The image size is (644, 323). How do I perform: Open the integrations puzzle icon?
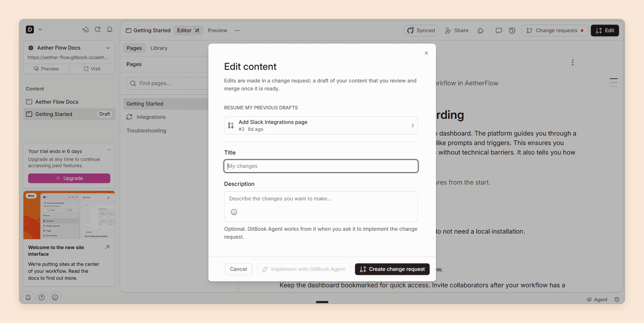click(481, 31)
